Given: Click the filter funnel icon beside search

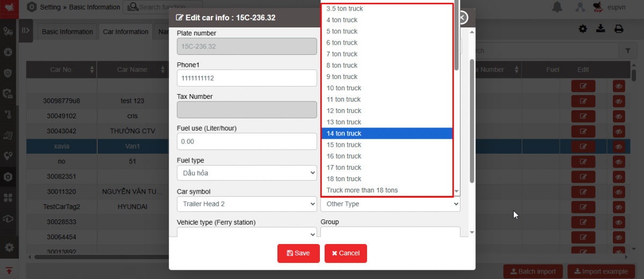Looking at the screenshot, I should click(627, 51).
